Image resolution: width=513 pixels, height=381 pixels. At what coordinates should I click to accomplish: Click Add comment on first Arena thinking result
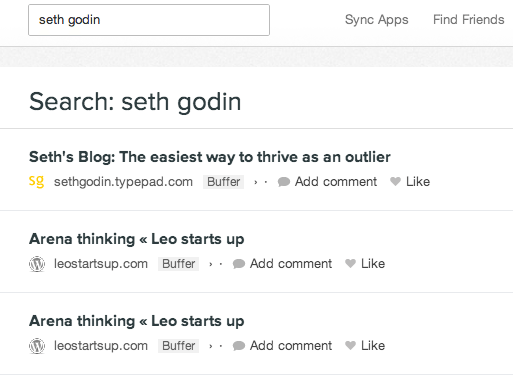click(291, 264)
